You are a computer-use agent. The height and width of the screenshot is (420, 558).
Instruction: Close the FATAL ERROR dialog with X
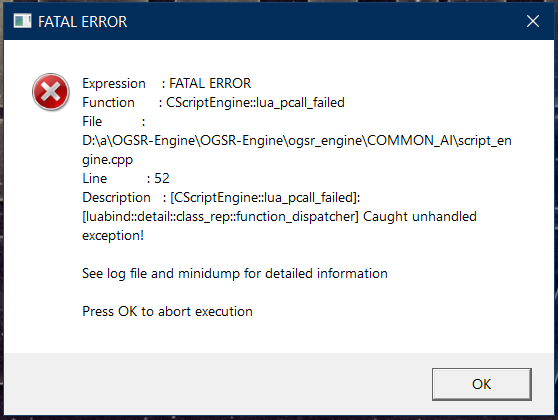pyautogui.click(x=533, y=21)
